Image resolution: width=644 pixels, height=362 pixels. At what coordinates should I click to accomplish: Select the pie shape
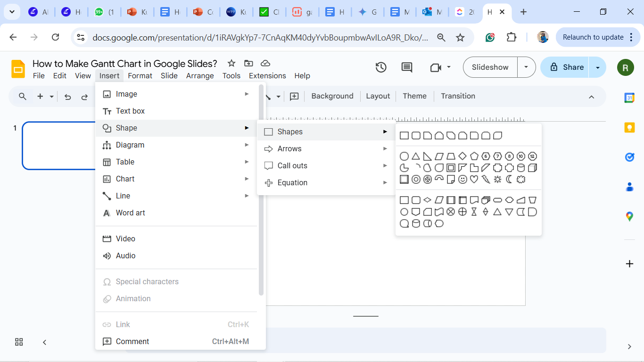(404, 168)
